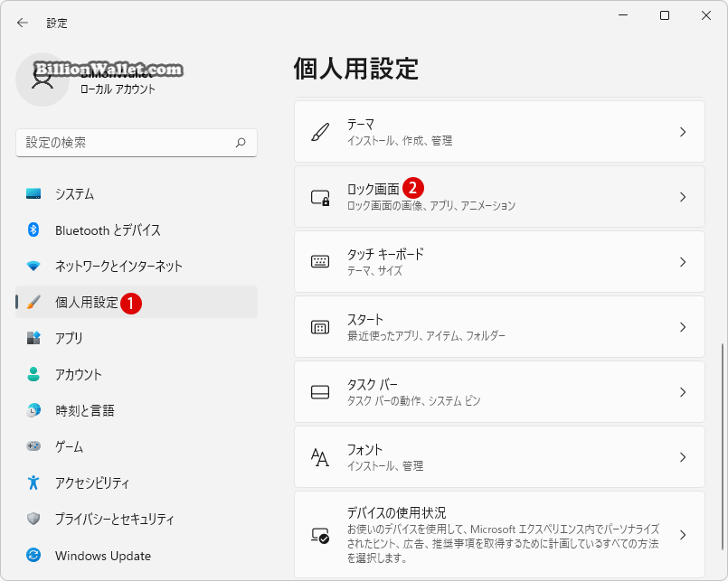Click 'タスク バーの動作、システム ピン' description

[x=413, y=400]
